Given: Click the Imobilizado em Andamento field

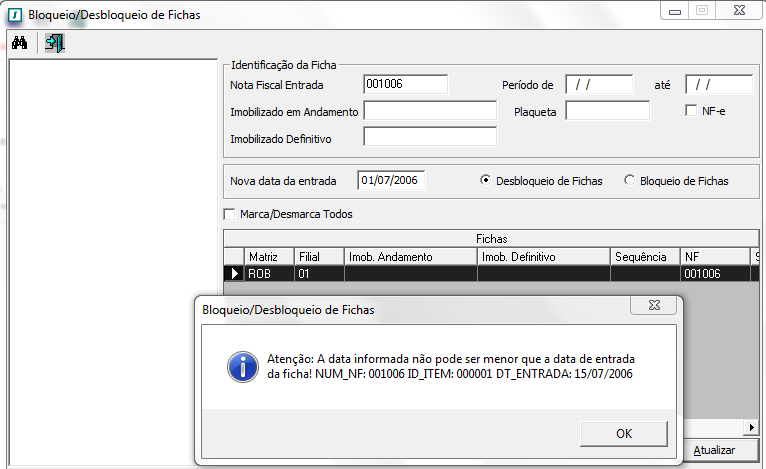Looking at the screenshot, I should (430, 111).
